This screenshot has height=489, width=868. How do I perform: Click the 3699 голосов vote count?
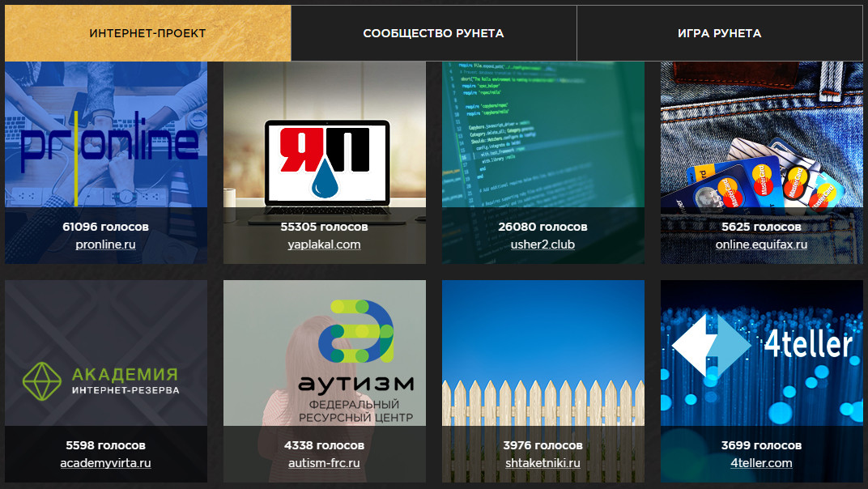[761, 445]
